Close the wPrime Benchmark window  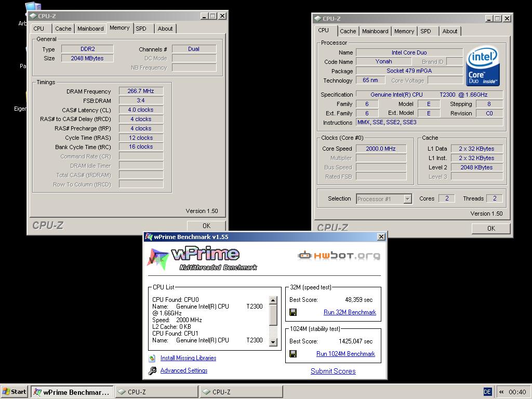(381, 236)
